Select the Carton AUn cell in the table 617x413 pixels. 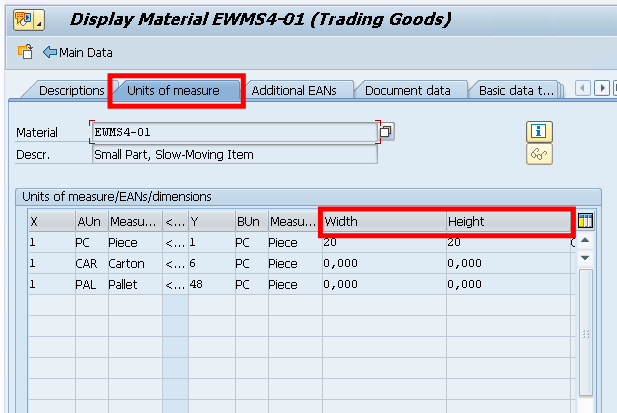[x=89, y=264]
